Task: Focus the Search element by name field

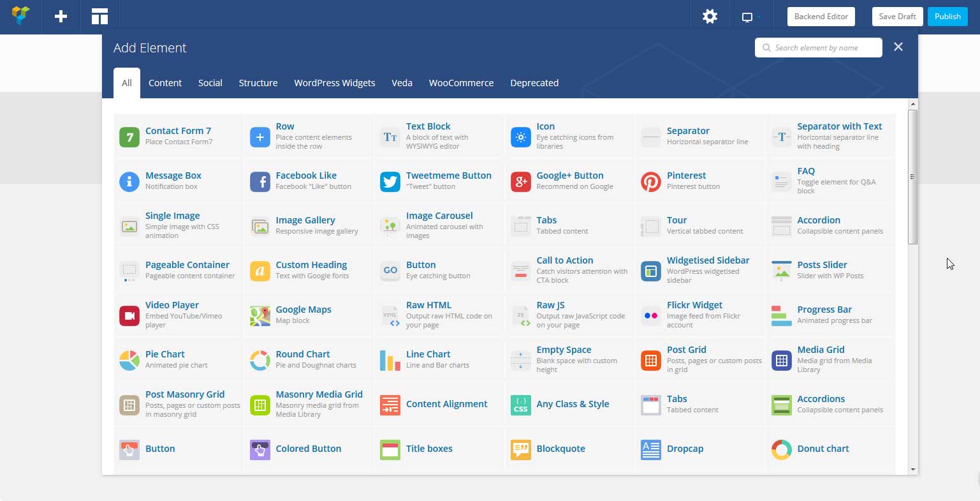Action: 819,48
